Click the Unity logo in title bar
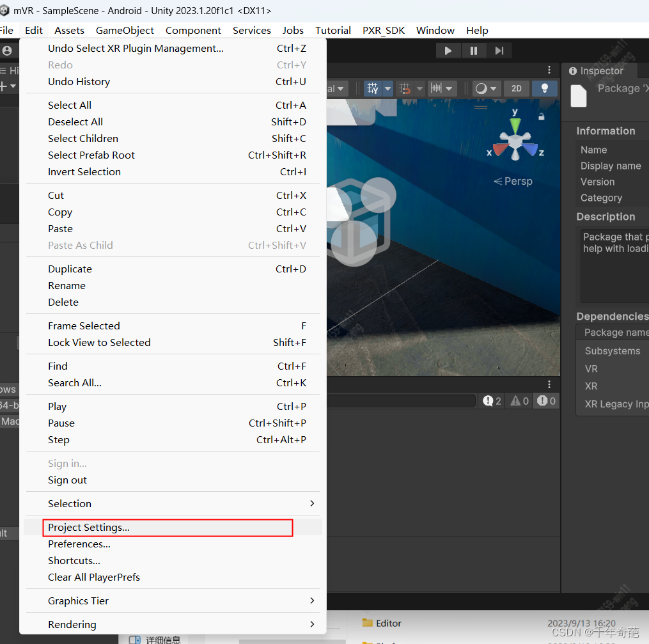 pos(4,10)
